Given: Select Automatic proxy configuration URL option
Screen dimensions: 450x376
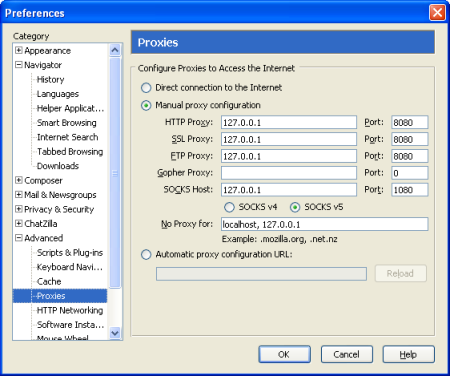Looking at the screenshot, I should (x=146, y=255).
